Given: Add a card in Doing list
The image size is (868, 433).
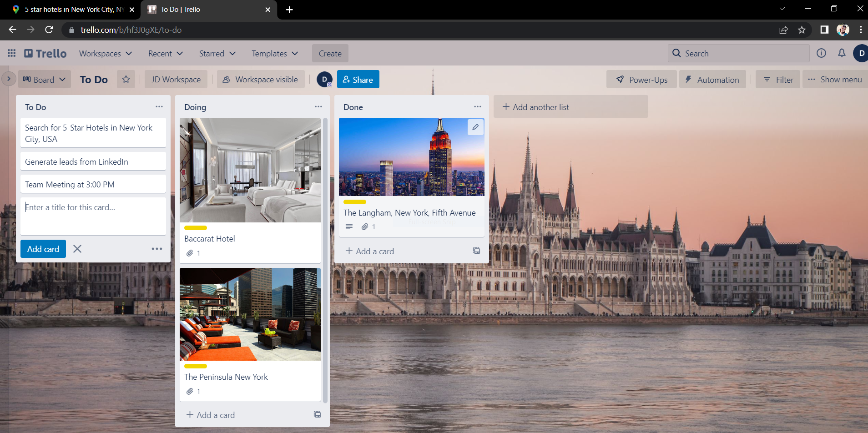Looking at the screenshot, I should [x=211, y=415].
